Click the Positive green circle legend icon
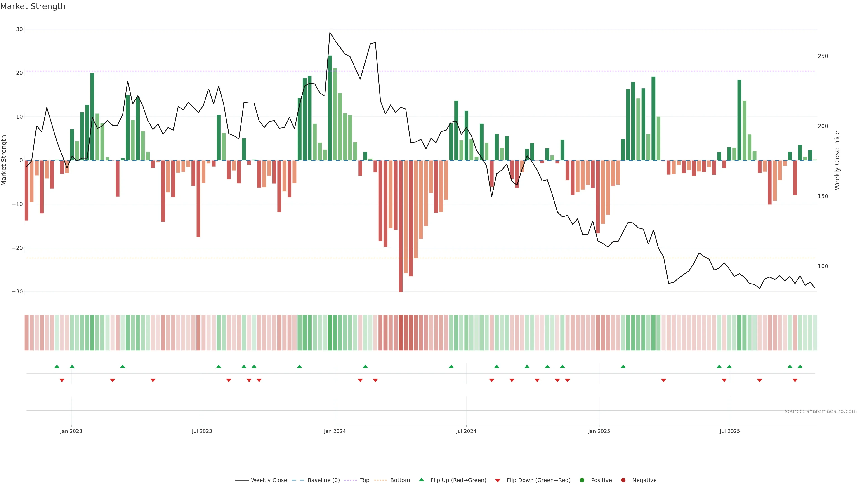 click(x=582, y=480)
